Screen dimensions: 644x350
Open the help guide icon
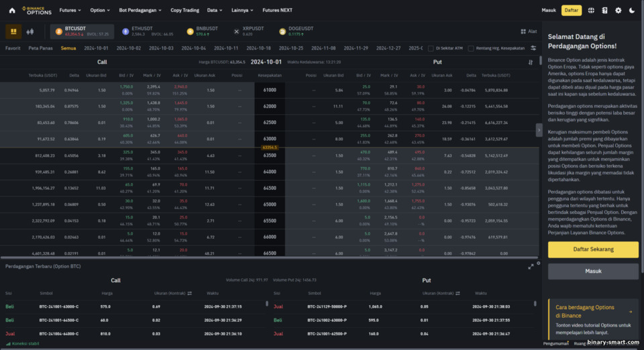(x=604, y=10)
